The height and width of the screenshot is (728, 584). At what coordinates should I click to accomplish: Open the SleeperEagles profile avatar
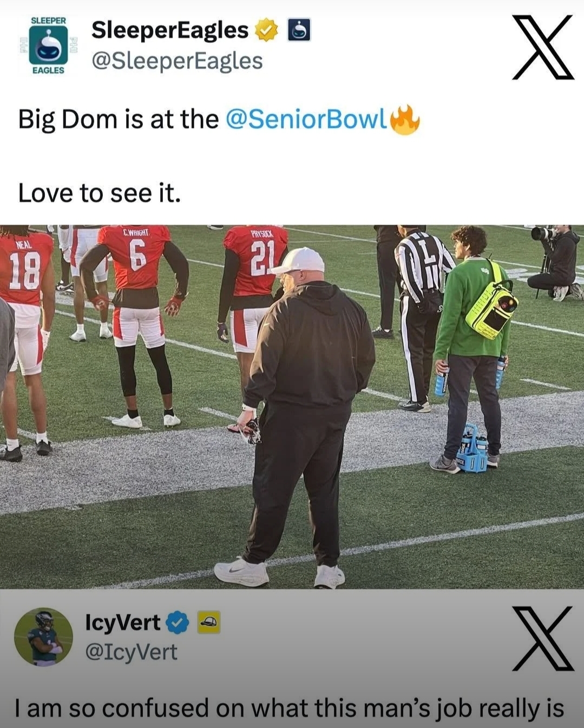click(x=48, y=47)
